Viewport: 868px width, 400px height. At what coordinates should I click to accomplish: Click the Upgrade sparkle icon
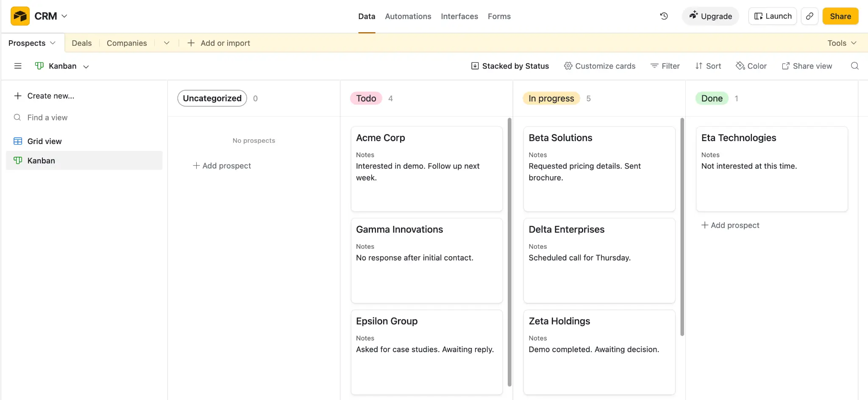click(693, 15)
